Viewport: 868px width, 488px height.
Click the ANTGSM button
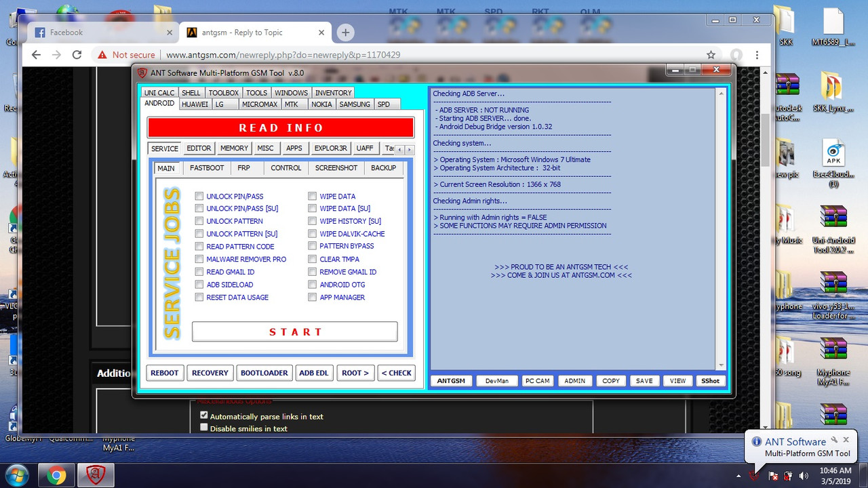tap(451, 381)
